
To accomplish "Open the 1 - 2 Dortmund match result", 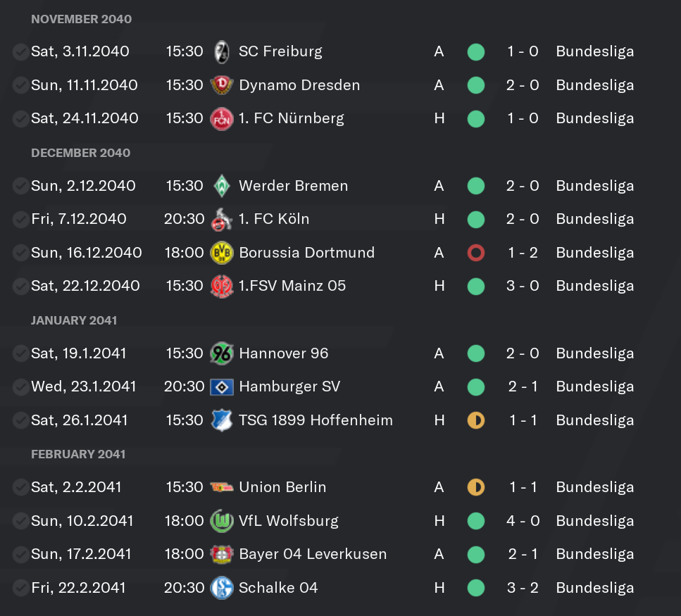I will click(x=523, y=253).
